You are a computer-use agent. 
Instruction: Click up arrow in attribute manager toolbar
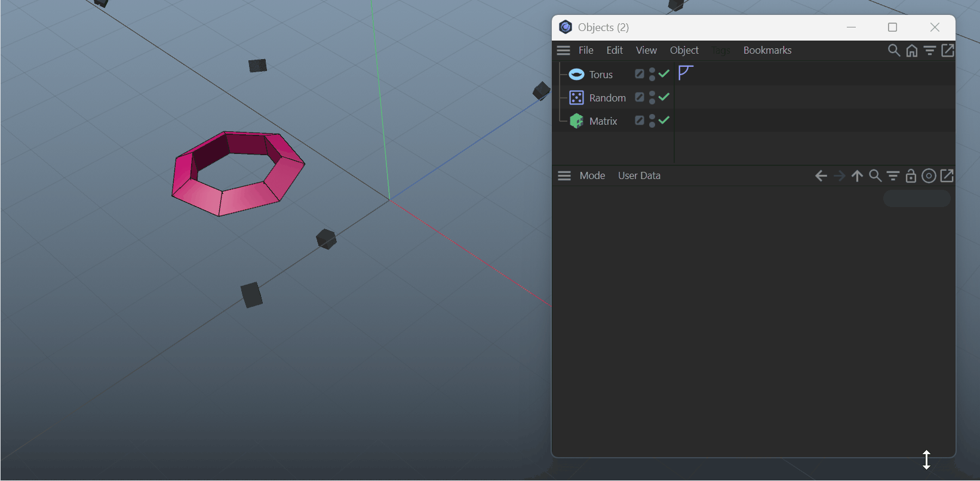click(x=857, y=175)
